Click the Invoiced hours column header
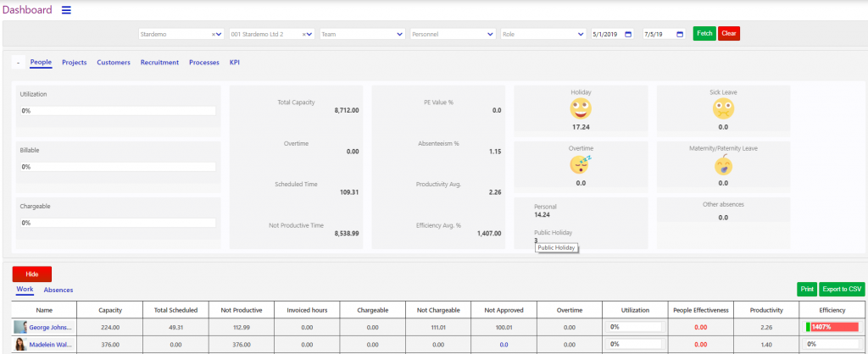The image size is (868, 354). click(x=307, y=310)
